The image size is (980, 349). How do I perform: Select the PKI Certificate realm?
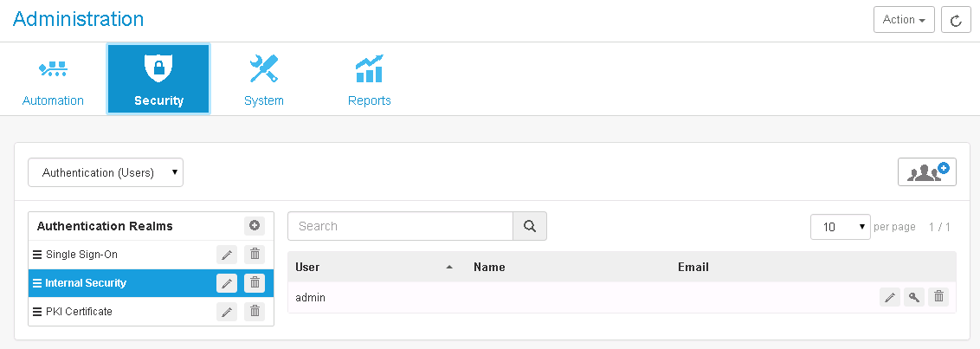coord(151,312)
